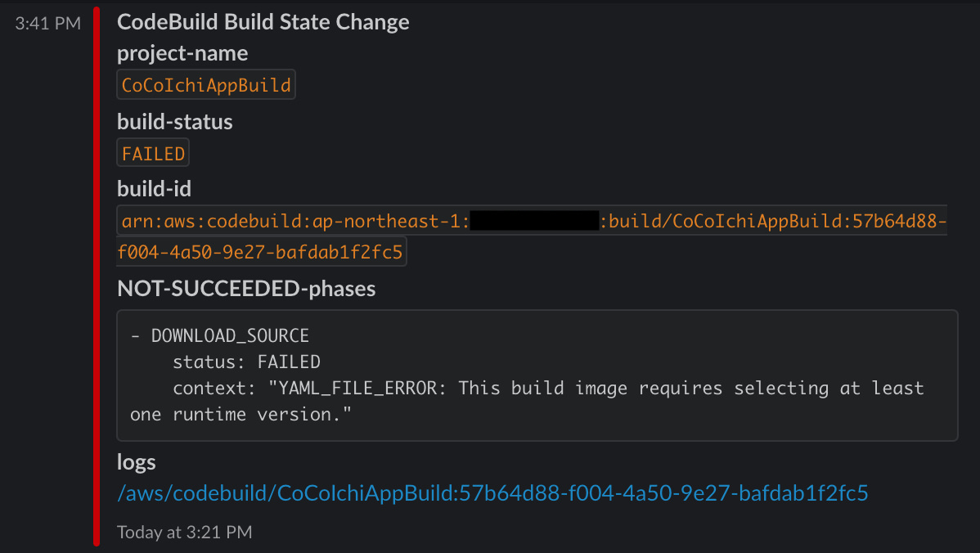Click the project-name field label
This screenshot has height=553, width=980.
tap(182, 52)
